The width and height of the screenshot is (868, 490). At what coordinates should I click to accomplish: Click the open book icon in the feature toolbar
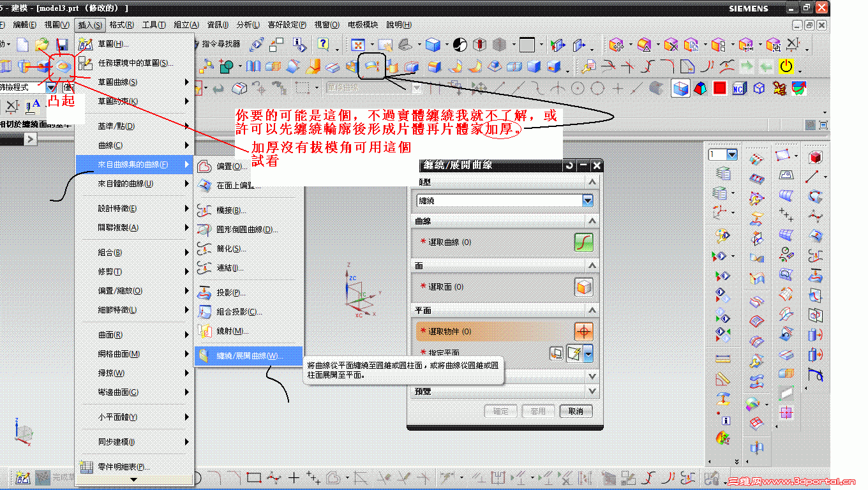[x=253, y=66]
